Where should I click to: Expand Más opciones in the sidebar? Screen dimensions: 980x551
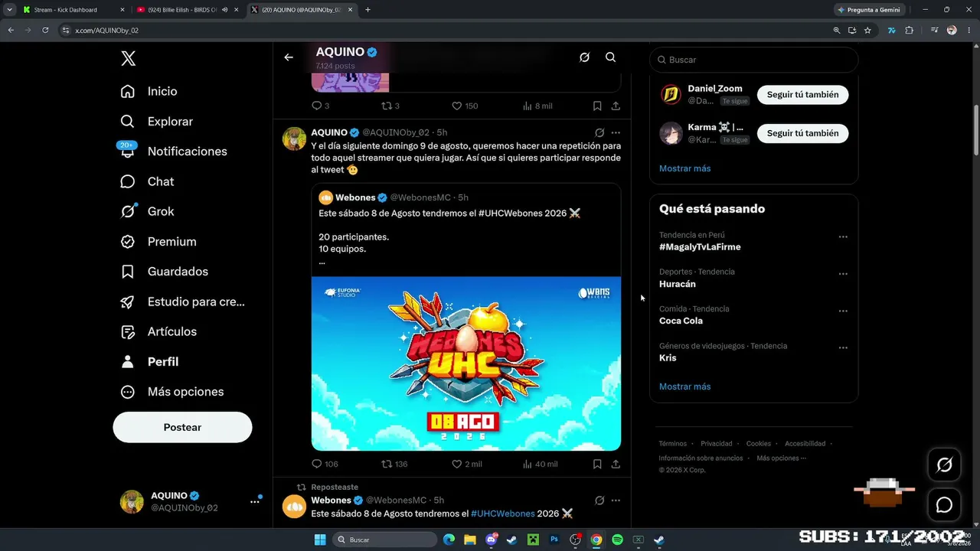[x=172, y=392]
